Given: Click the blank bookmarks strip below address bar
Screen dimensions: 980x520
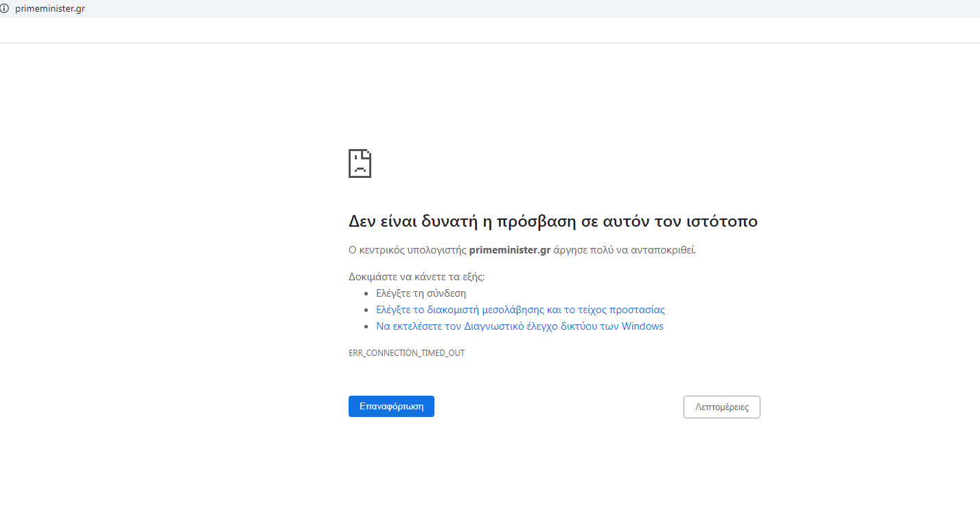Looking at the screenshot, I should pyautogui.click(x=480, y=31).
